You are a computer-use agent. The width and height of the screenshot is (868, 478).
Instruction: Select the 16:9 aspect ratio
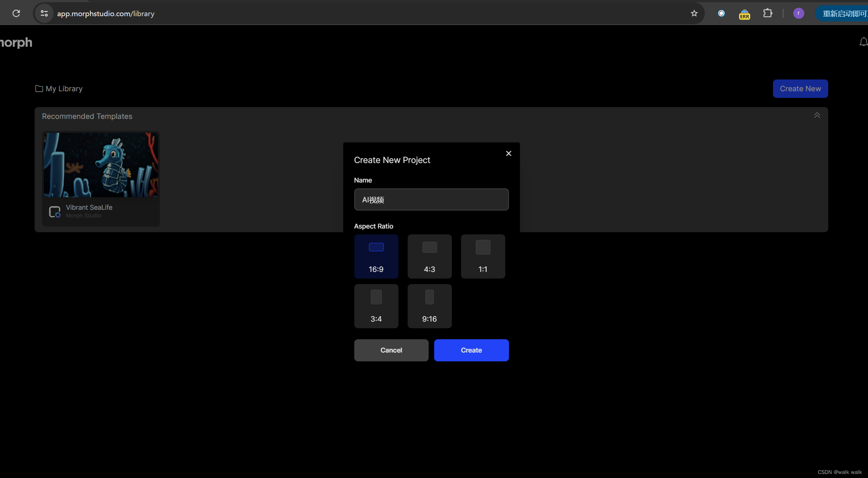[x=376, y=256]
